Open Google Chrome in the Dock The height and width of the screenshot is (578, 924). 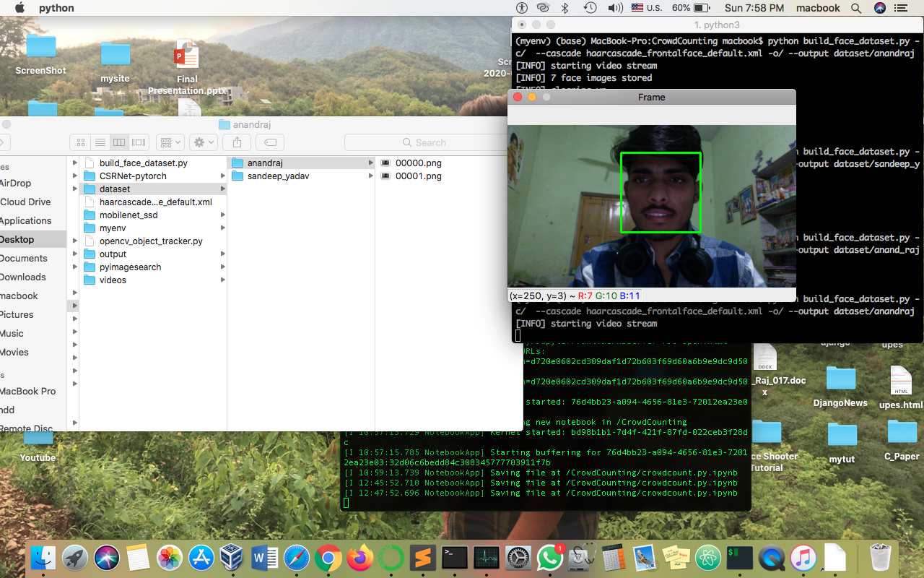pos(328,557)
